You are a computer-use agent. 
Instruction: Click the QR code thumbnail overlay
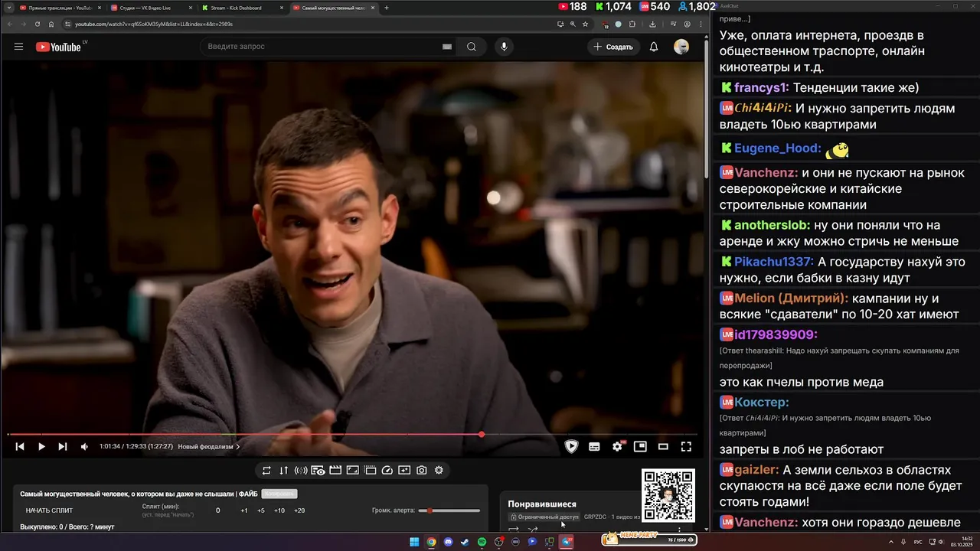click(x=668, y=495)
